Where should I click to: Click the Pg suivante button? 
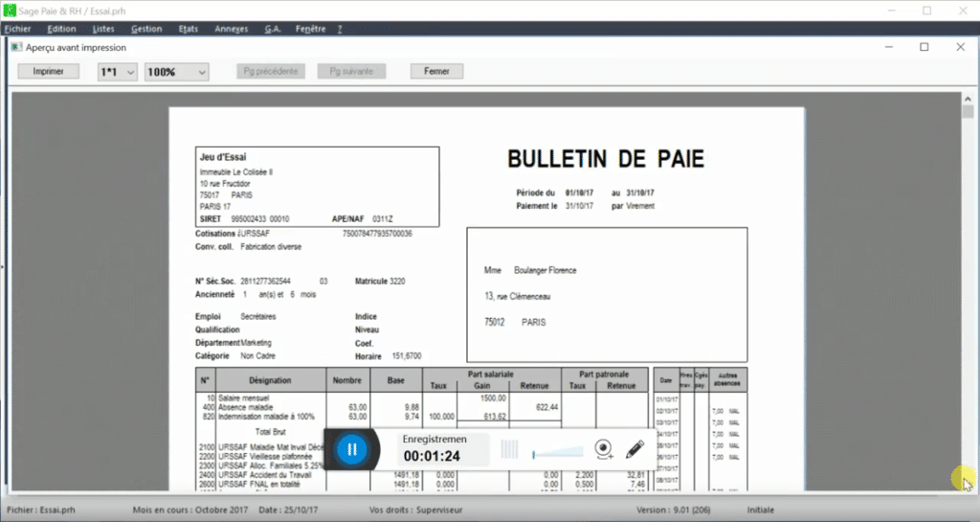point(351,71)
